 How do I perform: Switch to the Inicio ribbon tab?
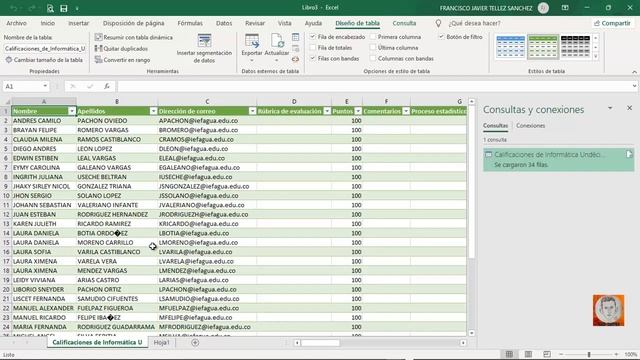48,23
